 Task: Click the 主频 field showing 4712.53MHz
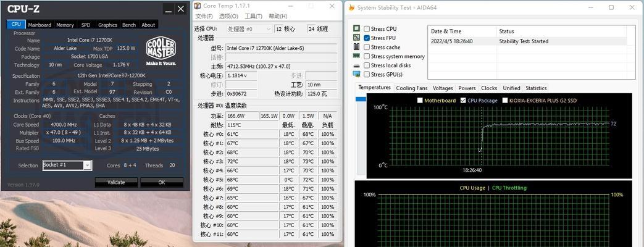[x=282, y=66]
